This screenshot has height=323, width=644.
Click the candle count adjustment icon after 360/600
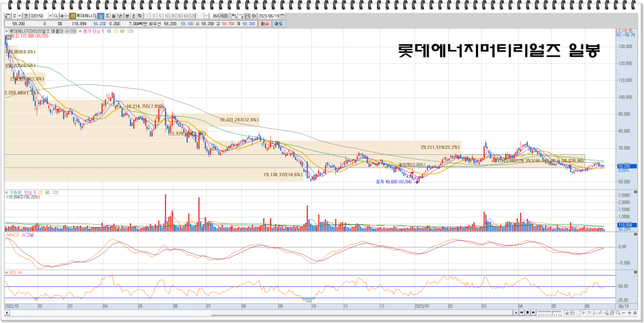[x=234, y=15]
